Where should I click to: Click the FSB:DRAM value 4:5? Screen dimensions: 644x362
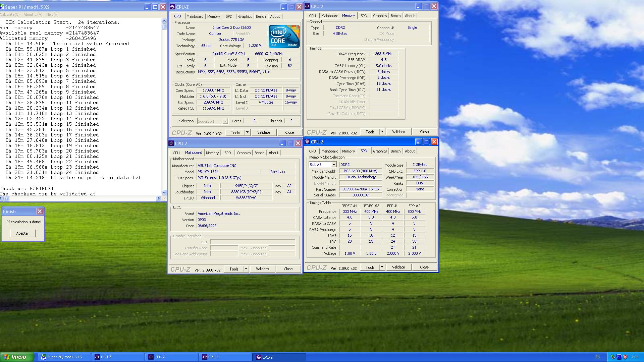coord(384,60)
